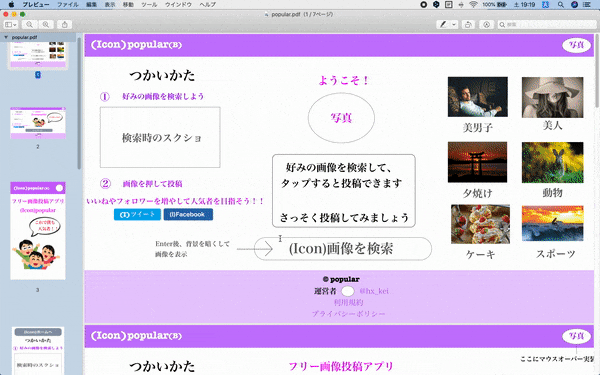Open the highlight color dropdown arrow

454,24
